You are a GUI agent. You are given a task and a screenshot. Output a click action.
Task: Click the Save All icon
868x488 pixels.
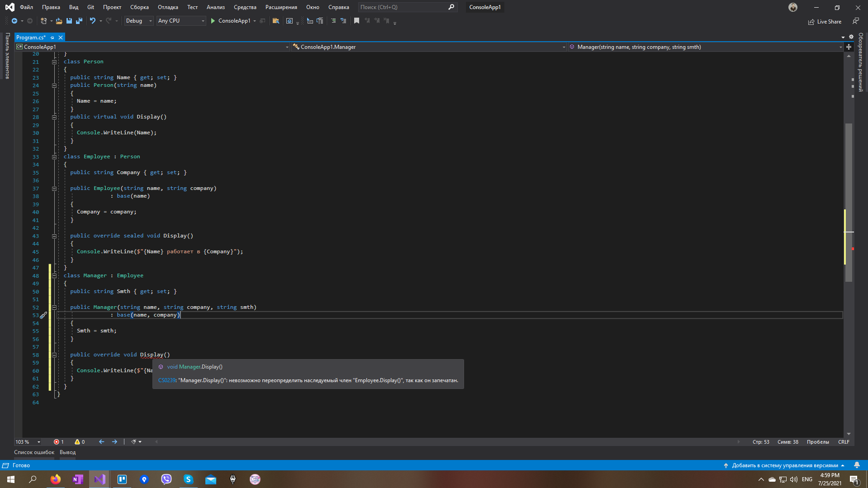coord(79,21)
